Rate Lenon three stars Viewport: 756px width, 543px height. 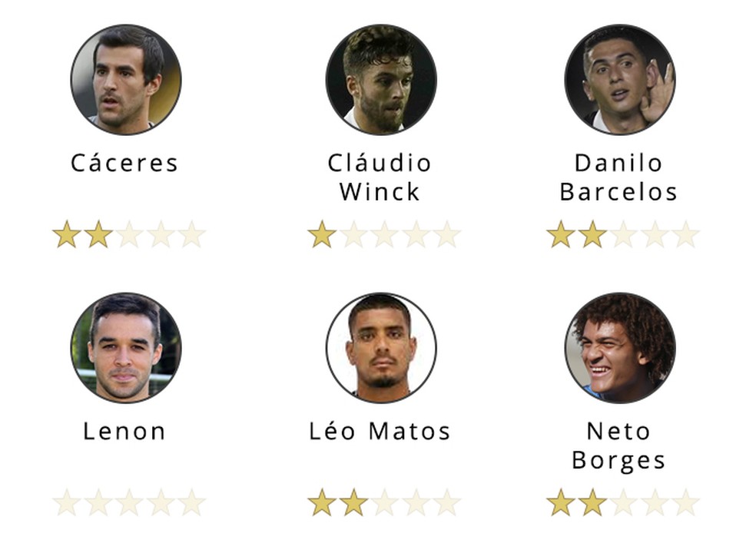pos(129,503)
